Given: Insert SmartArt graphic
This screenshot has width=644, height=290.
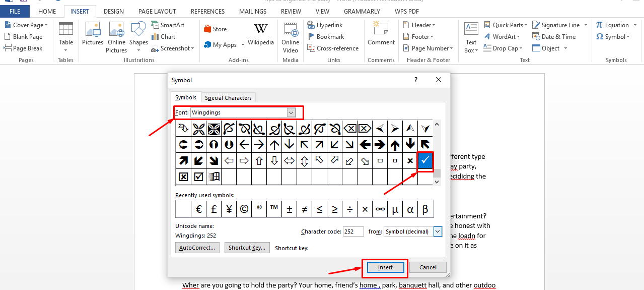Looking at the screenshot, I should 168,25.
